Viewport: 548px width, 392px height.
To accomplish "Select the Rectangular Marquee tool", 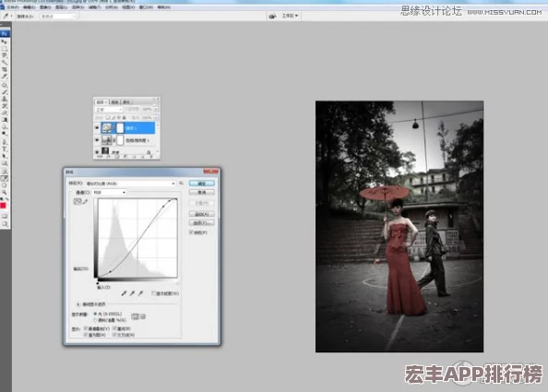I will tap(5, 49).
